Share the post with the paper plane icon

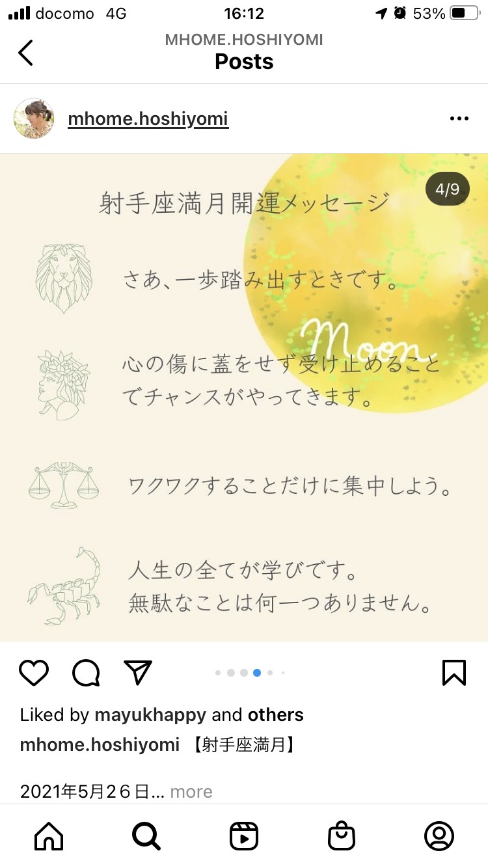[138, 672]
